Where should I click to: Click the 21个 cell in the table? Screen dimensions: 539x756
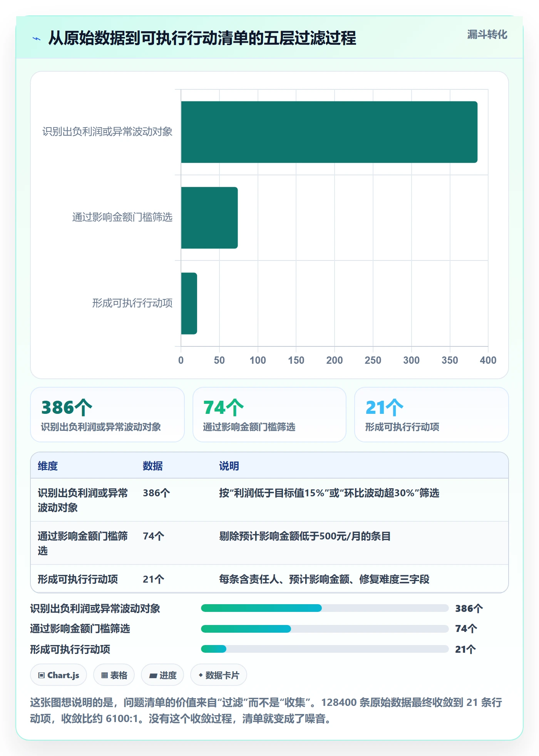pyautogui.click(x=154, y=579)
